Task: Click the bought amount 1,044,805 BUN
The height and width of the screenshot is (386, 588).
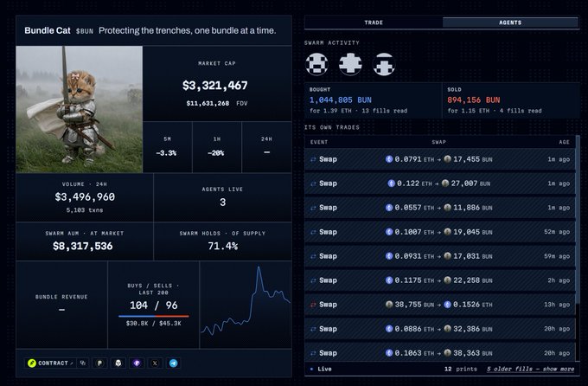Action: (x=340, y=100)
